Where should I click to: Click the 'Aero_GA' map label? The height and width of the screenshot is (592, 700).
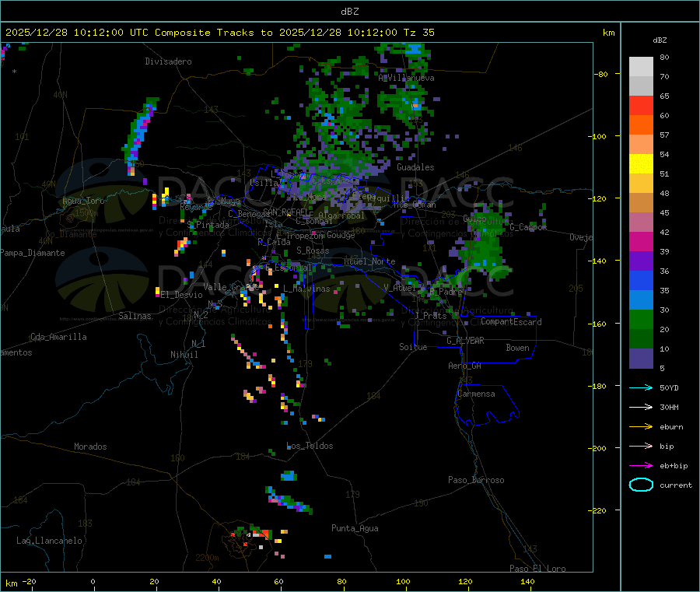click(464, 366)
